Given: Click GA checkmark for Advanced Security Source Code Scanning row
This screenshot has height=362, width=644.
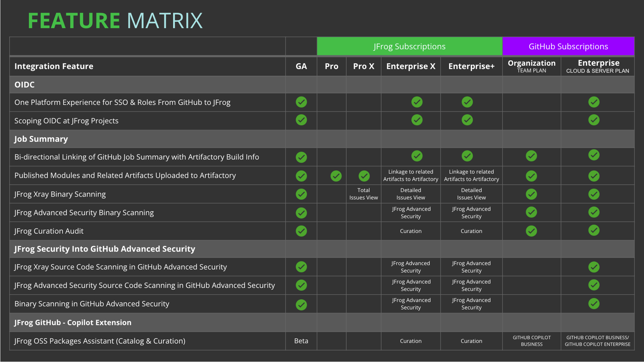Looking at the screenshot, I should pyautogui.click(x=301, y=285).
